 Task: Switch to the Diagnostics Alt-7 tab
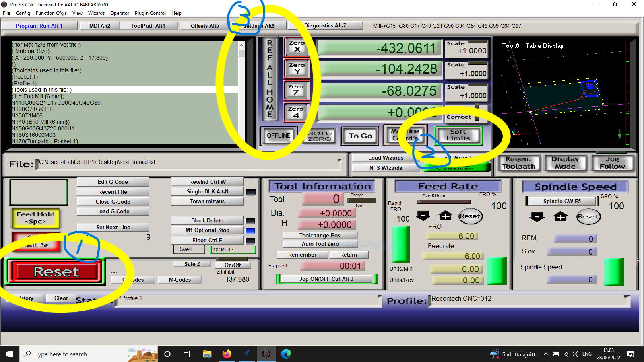pos(325,26)
